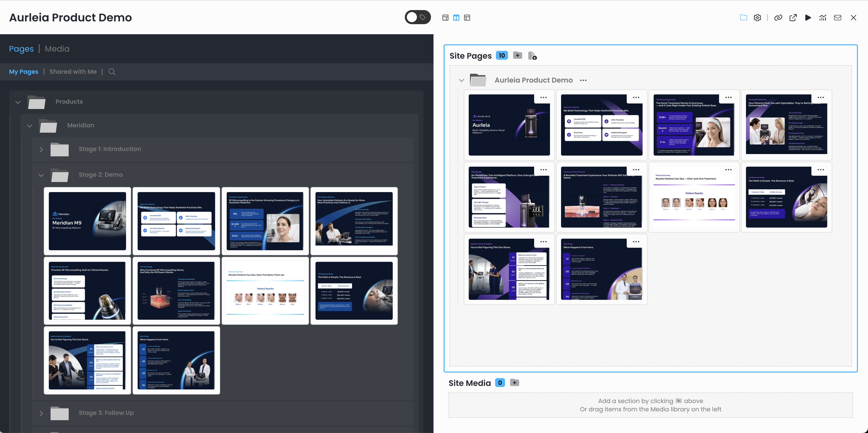Select the Meridian M9 title slide thumbnail
868x433 pixels.
87,221
